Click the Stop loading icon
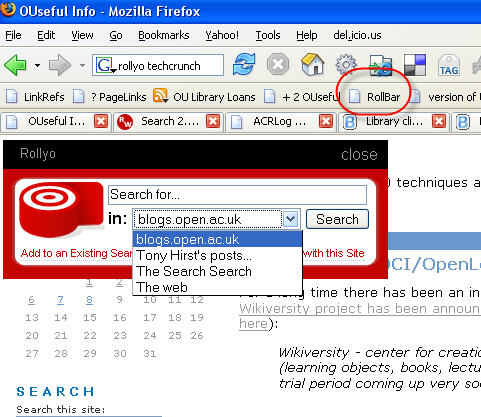 278,64
